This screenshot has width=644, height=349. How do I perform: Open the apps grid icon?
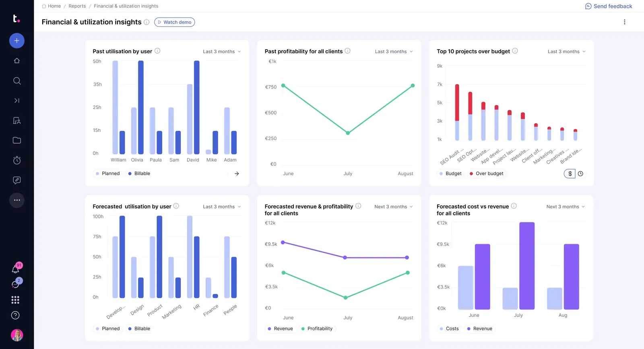(15, 300)
